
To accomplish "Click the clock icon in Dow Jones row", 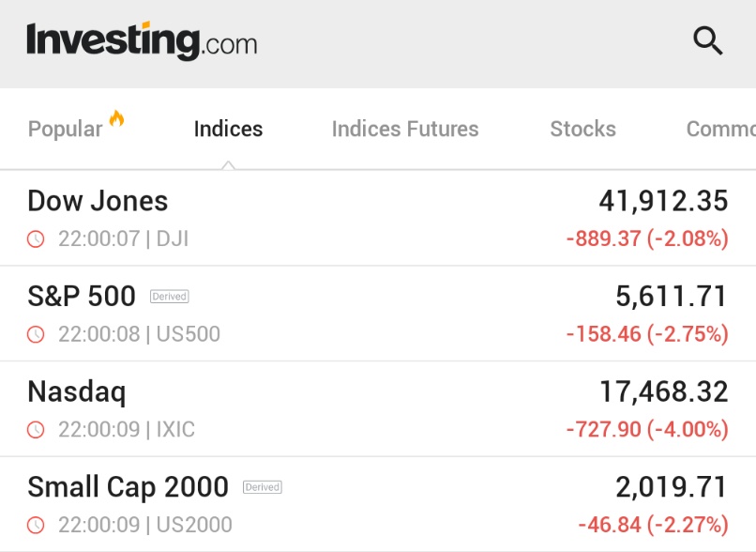I will 36,238.
